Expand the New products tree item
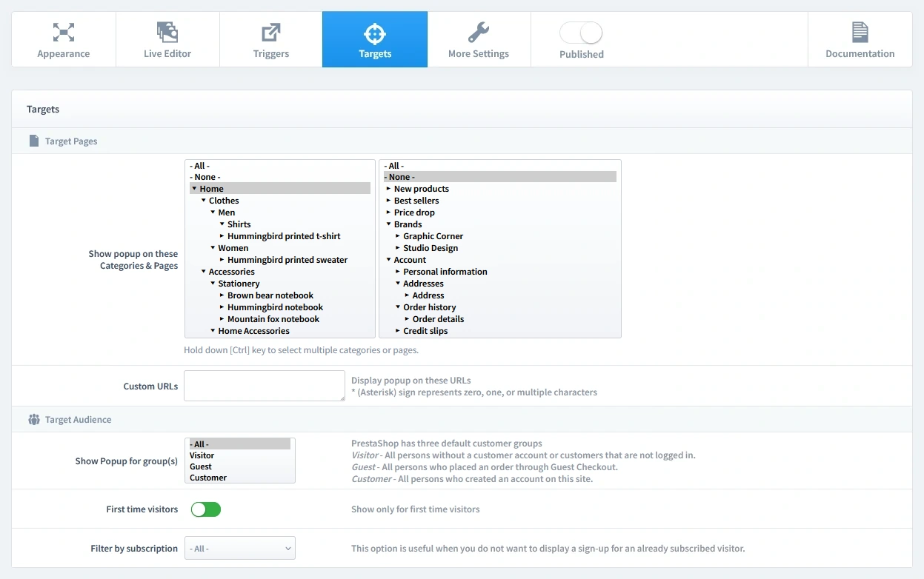 click(387, 188)
